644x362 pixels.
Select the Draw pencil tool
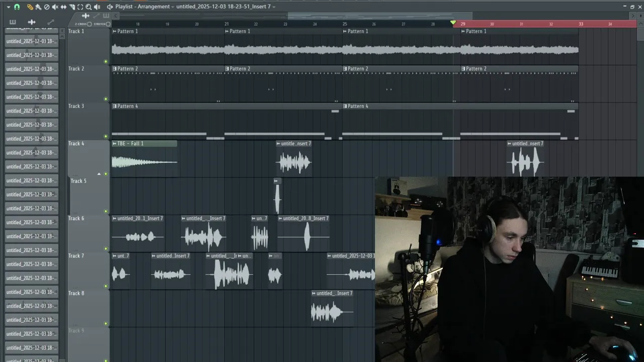point(30,7)
